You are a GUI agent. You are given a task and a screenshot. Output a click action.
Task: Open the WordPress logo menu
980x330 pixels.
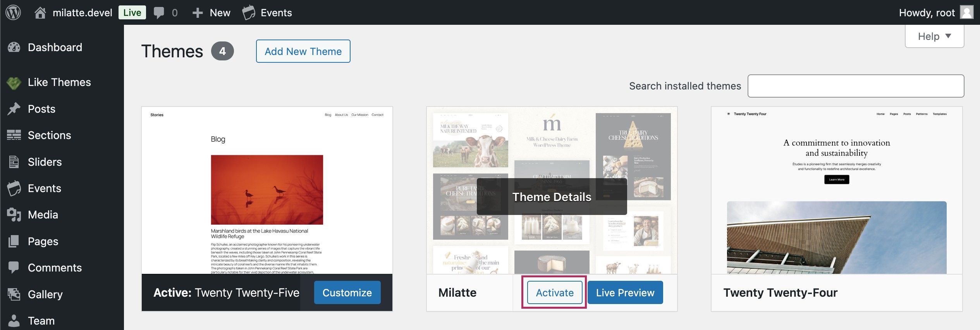coord(13,12)
